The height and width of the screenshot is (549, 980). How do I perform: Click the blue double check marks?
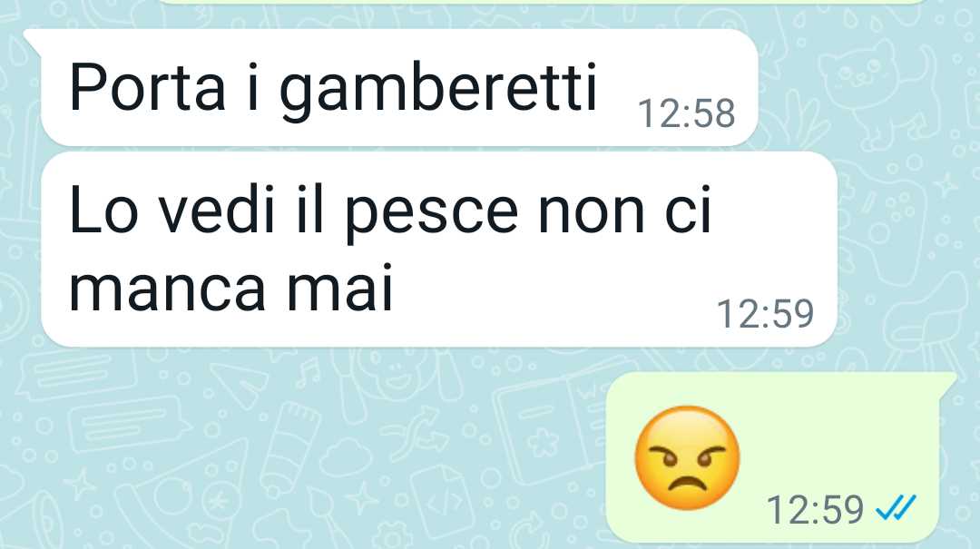point(896,508)
